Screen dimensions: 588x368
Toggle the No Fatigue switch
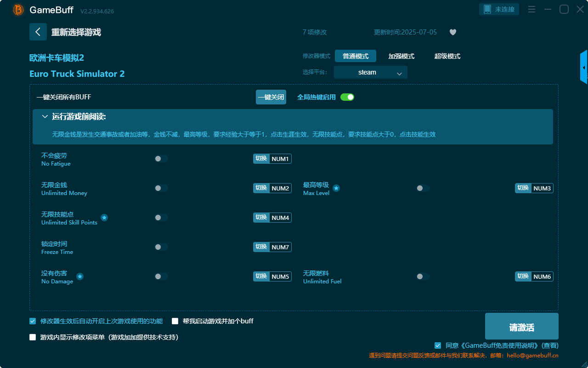tap(161, 158)
